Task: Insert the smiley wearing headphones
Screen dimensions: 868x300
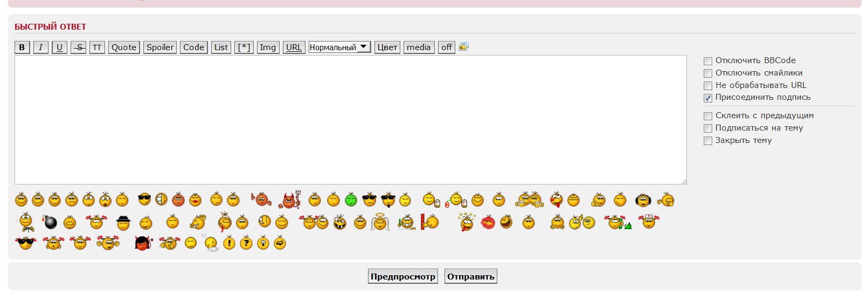Action: click(643, 200)
